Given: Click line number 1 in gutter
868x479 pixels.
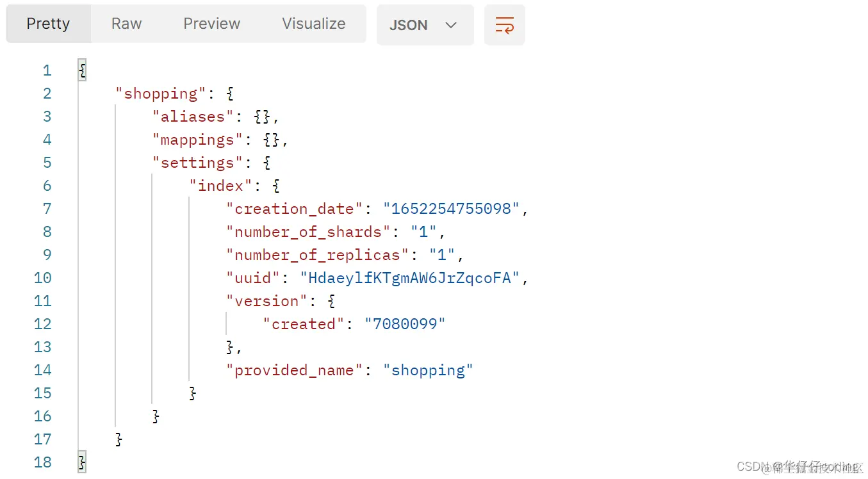Looking at the screenshot, I should click(47, 70).
